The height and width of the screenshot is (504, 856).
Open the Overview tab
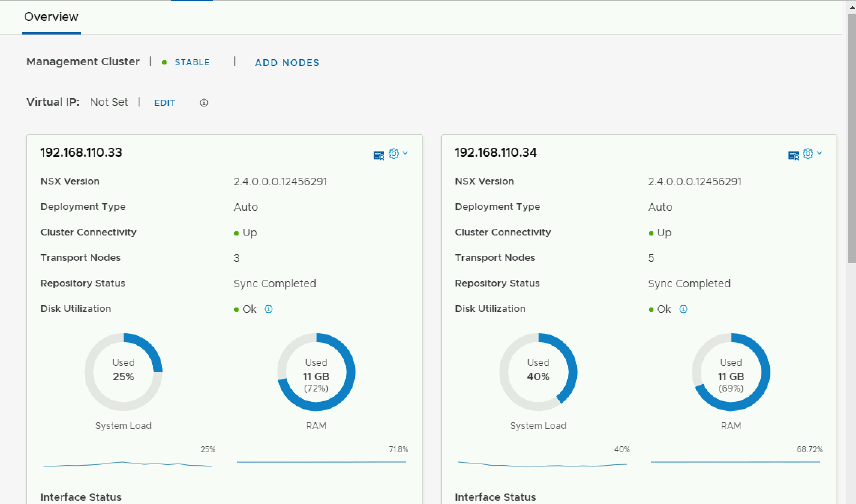(51, 17)
